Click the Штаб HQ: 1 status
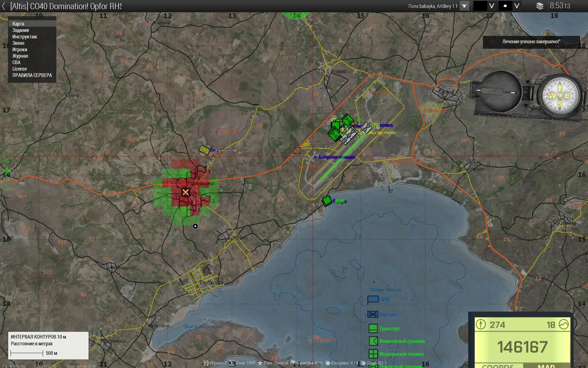Screen dimensions: 588x368 pos(374,363)
